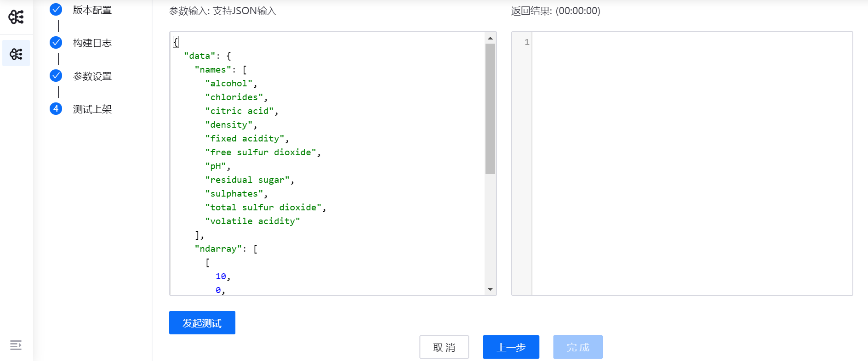
Task: Click the "names" key in JSON
Action: click(212, 69)
